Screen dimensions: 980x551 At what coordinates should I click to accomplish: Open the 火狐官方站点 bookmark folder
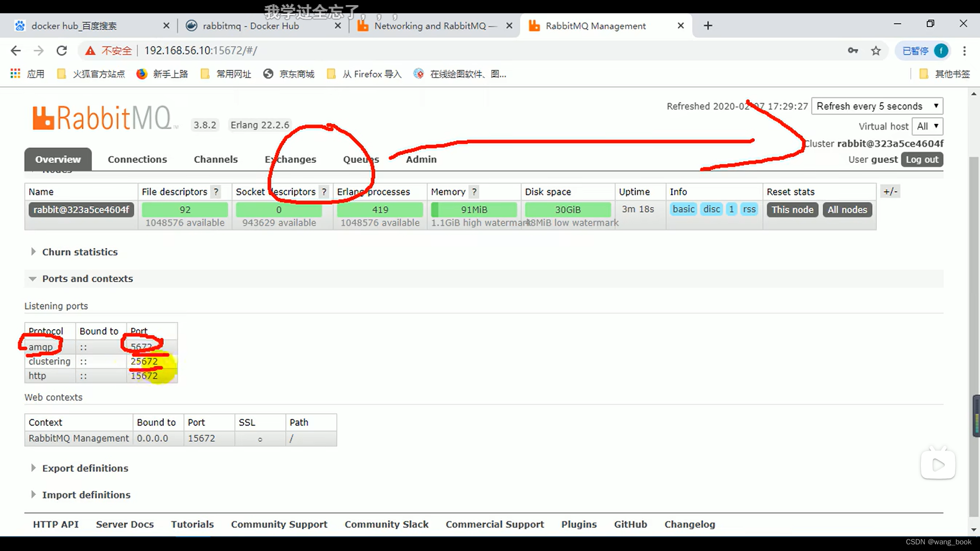pos(92,74)
